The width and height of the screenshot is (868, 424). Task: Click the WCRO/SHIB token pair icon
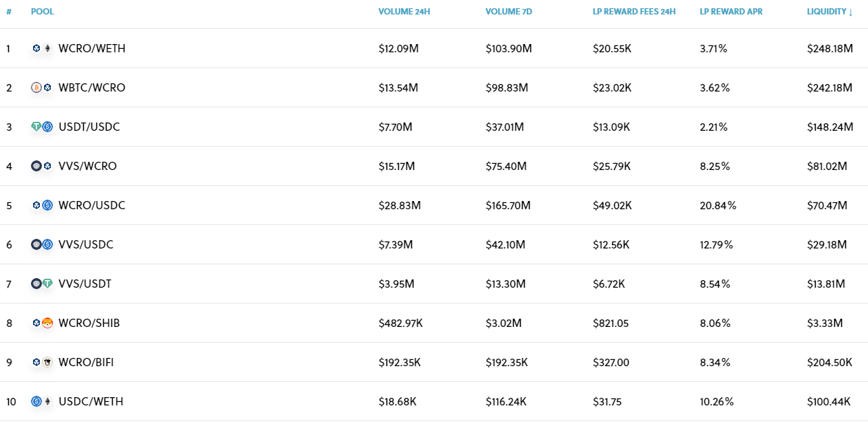tap(42, 323)
